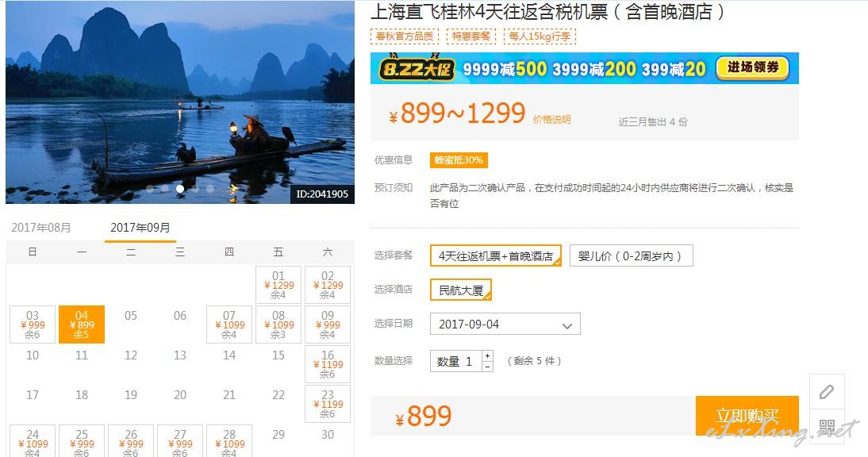Click the 蜂蜜抵30% discount tag
The width and height of the screenshot is (868, 457).
(x=459, y=160)
